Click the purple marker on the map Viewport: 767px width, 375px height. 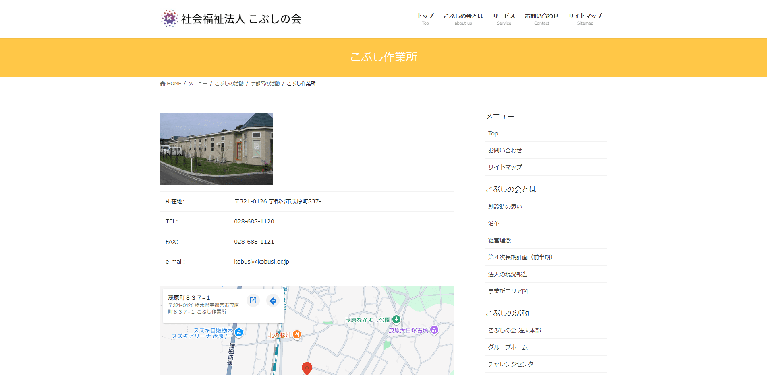433,331
